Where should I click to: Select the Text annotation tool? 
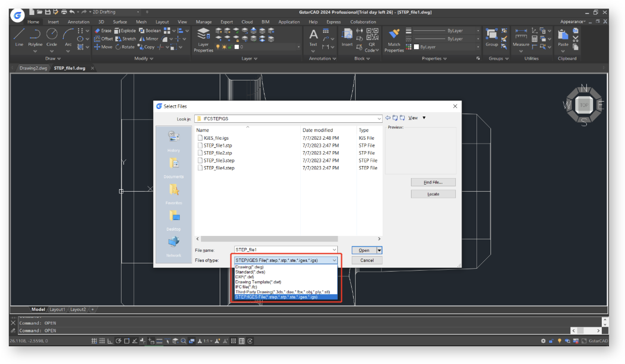coord(313,37)
